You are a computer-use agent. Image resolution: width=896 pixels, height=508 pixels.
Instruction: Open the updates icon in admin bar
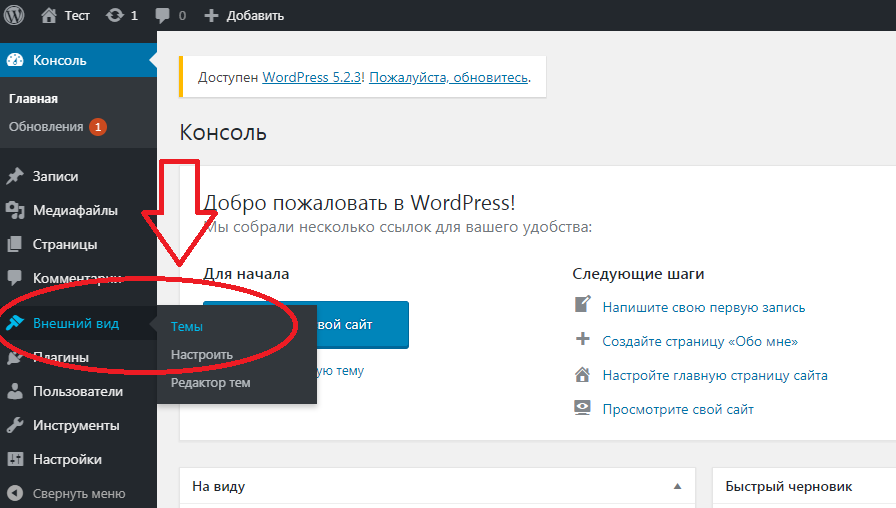[115, 15]
